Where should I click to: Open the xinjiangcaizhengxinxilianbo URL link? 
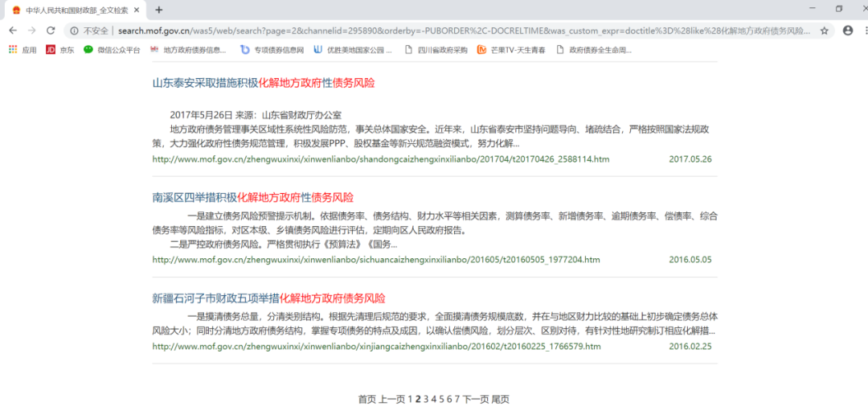(376, 347)
